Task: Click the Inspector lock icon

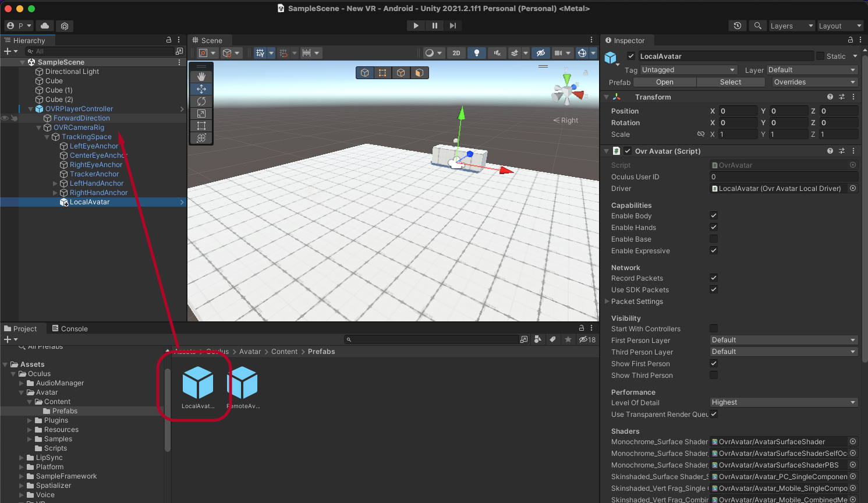Action: (851, 40)
